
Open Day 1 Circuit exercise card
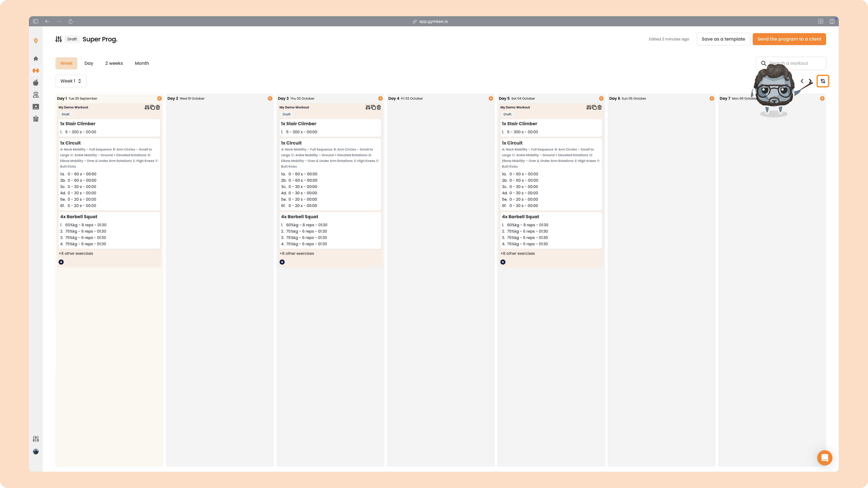109,174
